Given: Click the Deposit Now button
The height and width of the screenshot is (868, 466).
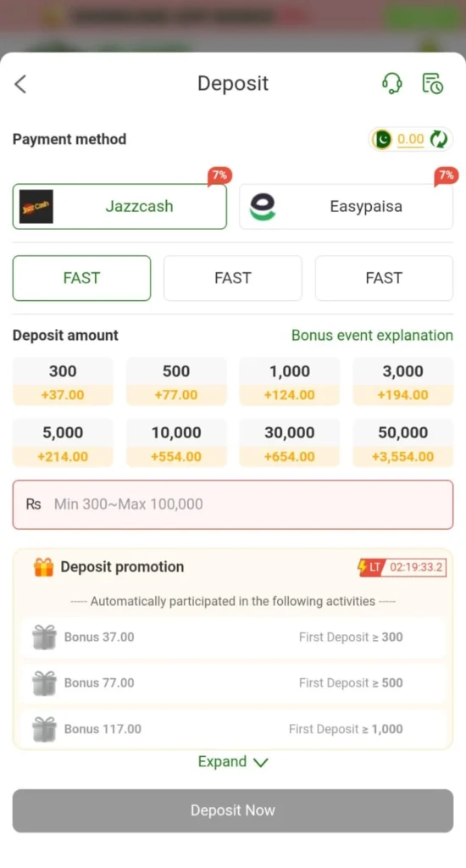Looking at the screenshot, I should (x=232, y=810).
